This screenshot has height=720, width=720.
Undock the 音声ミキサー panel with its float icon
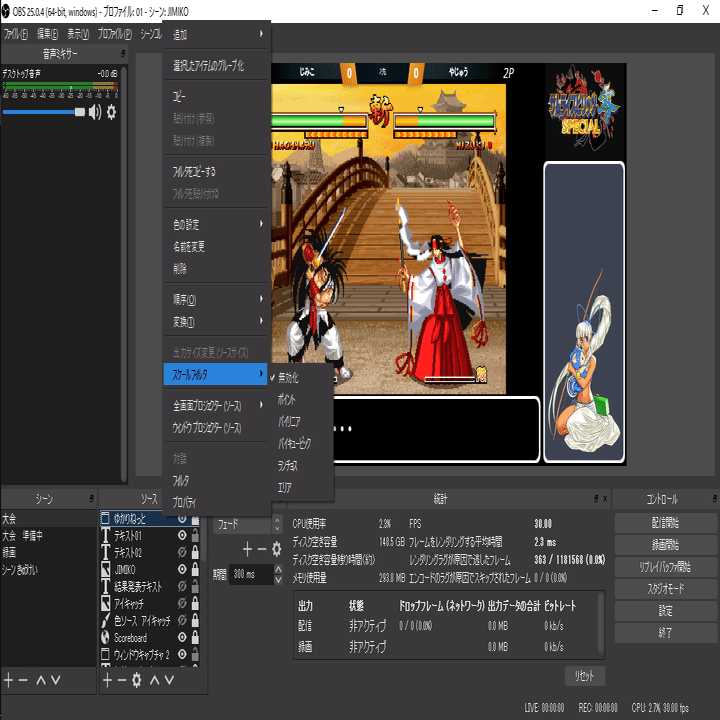123,54
